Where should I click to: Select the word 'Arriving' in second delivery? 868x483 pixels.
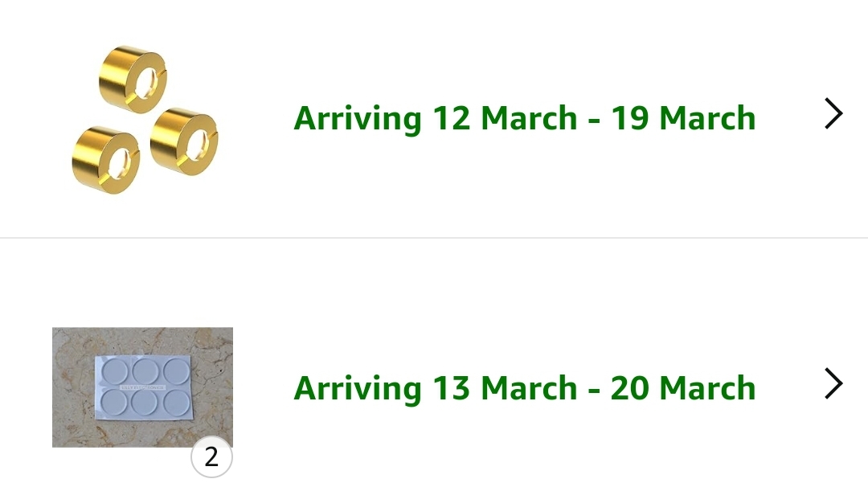click(x=357, y=388)
